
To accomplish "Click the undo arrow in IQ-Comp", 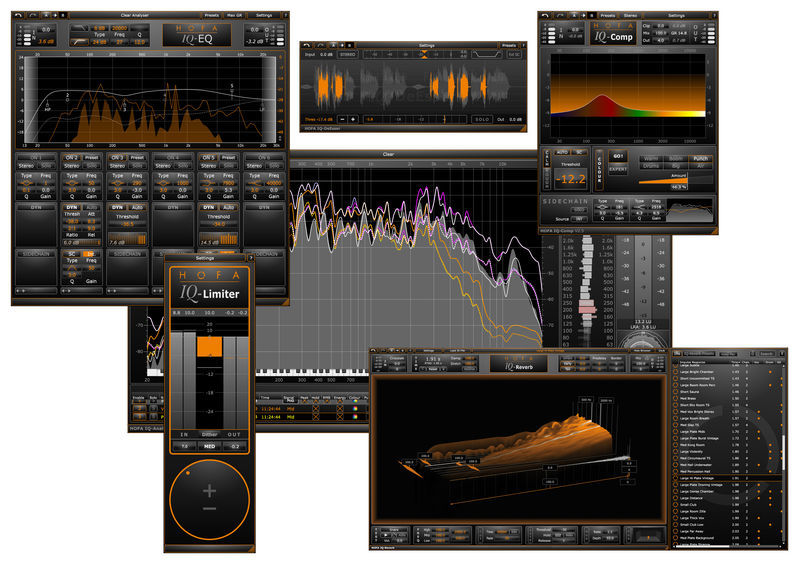I will point(546,15).
